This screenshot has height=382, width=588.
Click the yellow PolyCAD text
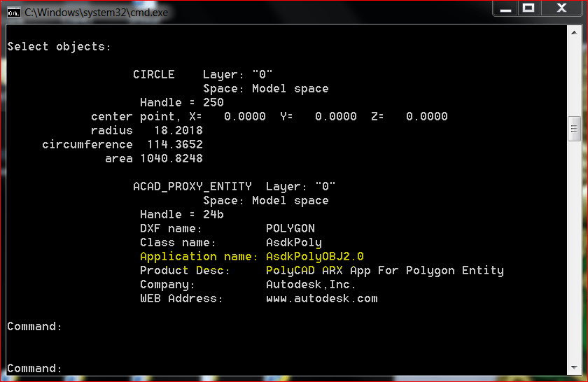click(290, 270)
